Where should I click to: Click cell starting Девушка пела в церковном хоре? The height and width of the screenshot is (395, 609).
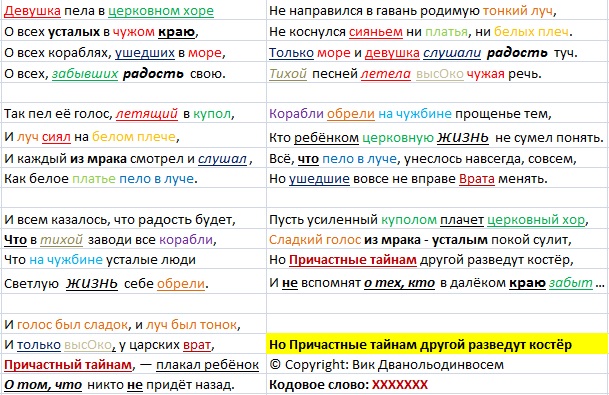[x=134, y=10]
